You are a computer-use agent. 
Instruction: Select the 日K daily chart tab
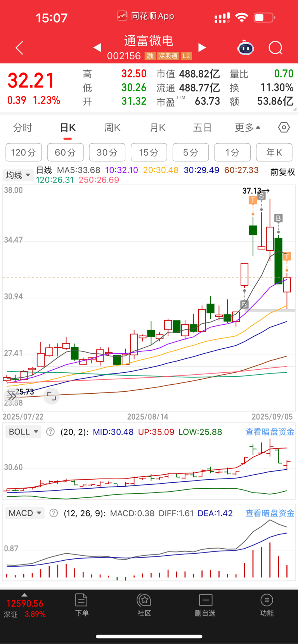coord(68,127)
